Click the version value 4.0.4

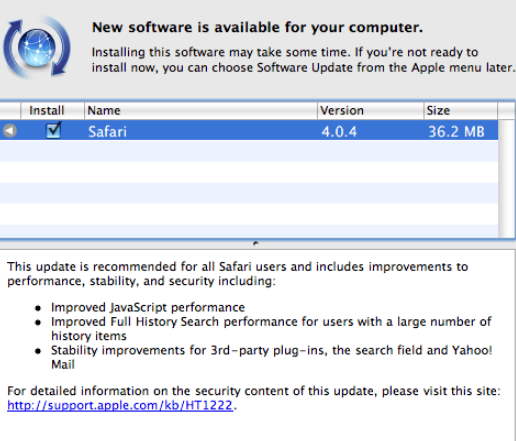339,132
